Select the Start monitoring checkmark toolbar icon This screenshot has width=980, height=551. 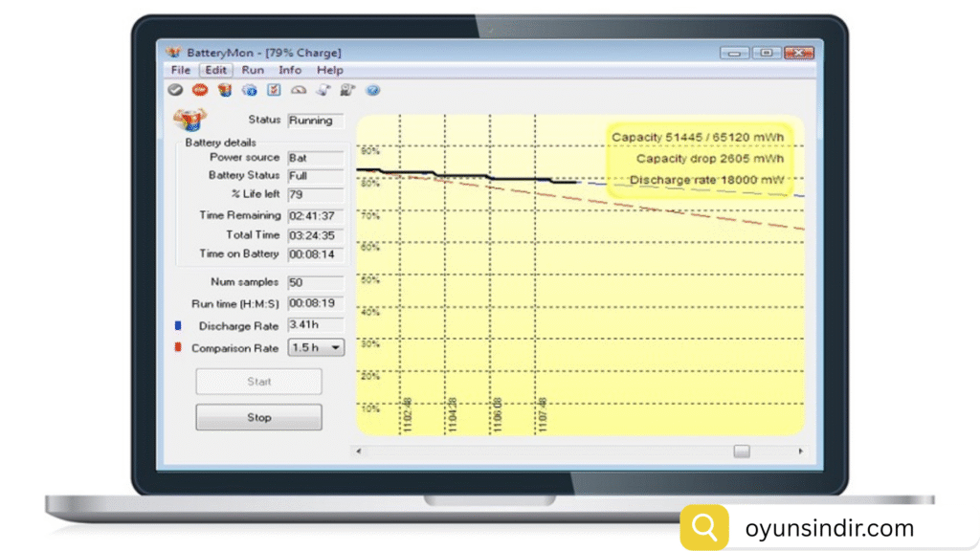coord(175,89)
